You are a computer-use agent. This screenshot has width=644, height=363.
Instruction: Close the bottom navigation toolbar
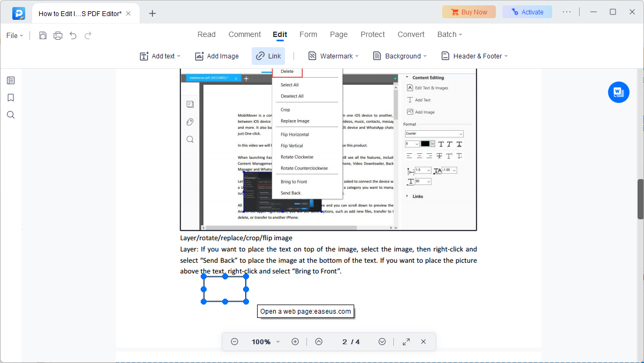(x=423, y=342)
